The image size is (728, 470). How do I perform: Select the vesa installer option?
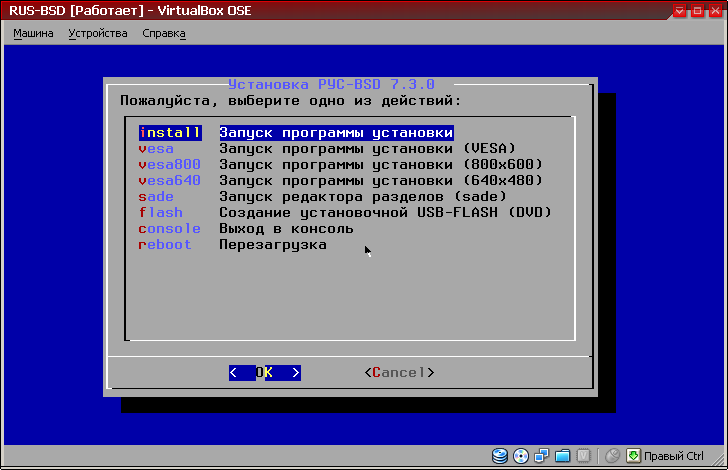click(156, 149)
